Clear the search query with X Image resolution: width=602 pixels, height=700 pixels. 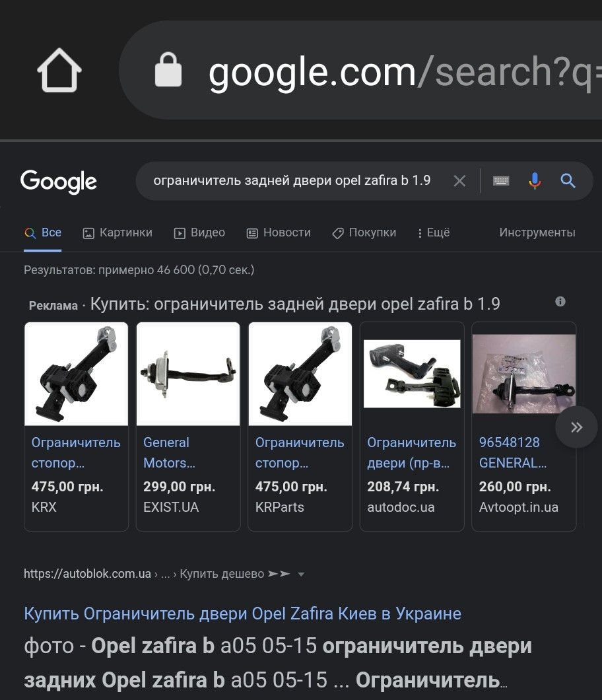(459, 181)
